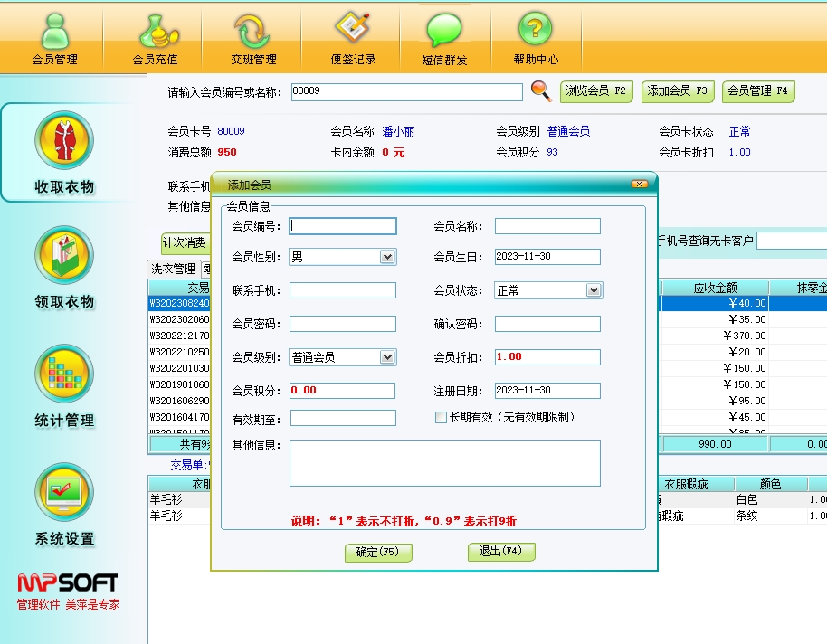
Task: Click the magnifier search icon
Action: [541, 90]
